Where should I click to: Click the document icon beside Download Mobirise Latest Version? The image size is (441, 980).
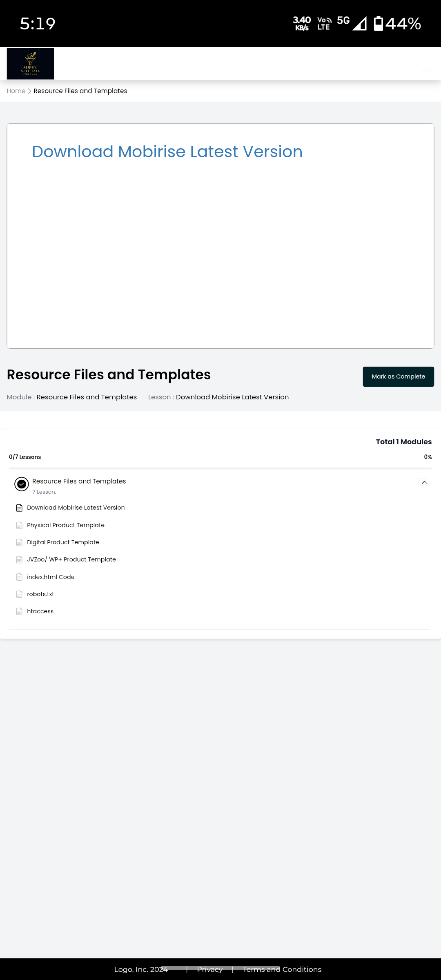tap(19, 508)
